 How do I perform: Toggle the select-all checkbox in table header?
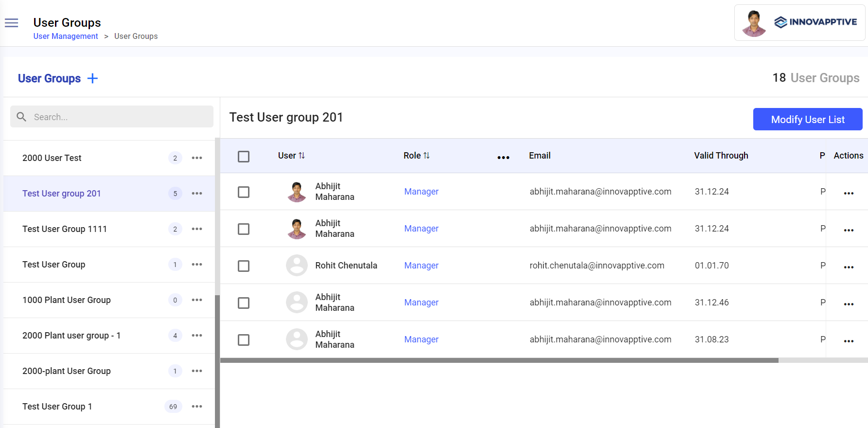pyautogui.click(x=244, y=157)
